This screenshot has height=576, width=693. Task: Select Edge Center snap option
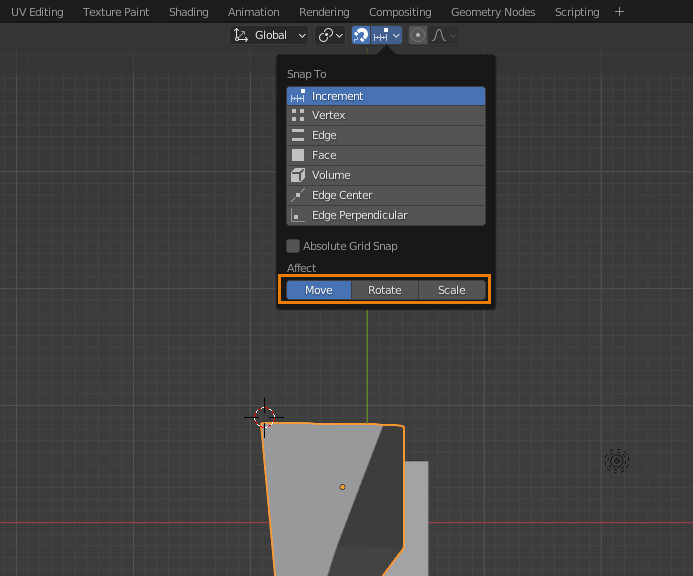coord(385,196)
